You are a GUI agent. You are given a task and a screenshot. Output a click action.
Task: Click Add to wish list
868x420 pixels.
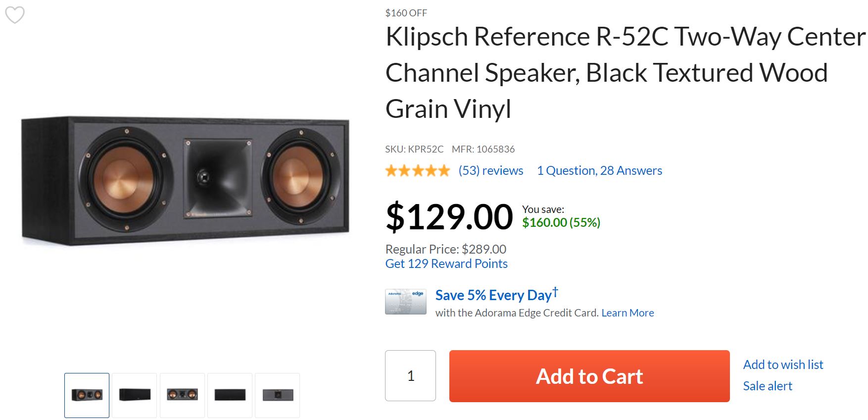coord(783,365)
